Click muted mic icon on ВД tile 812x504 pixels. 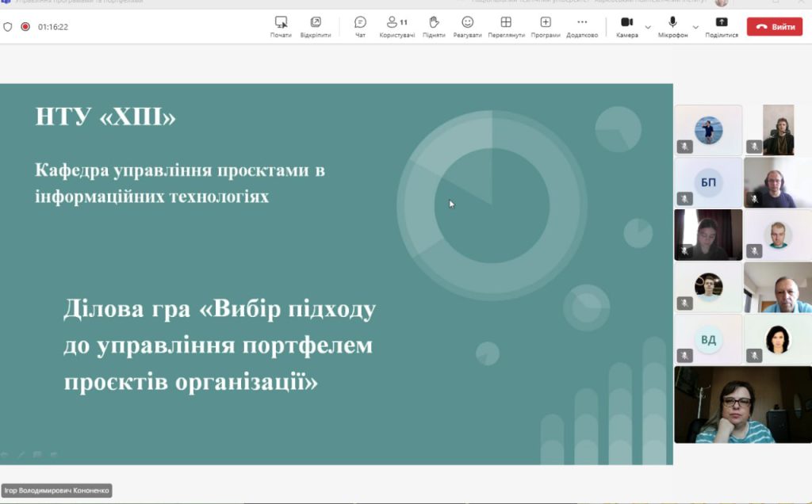684,356
